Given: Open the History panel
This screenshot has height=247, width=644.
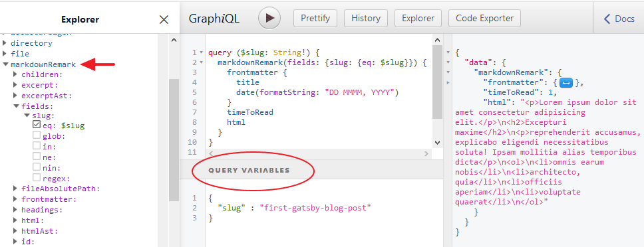Looking at the screenshot, I should click(x=365, y=19).
